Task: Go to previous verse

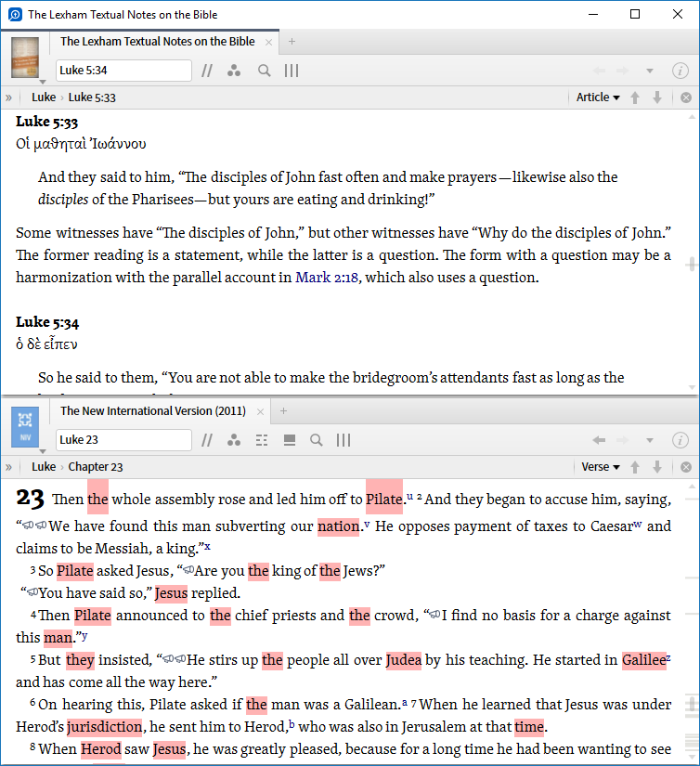Action: tap(635, 467)
